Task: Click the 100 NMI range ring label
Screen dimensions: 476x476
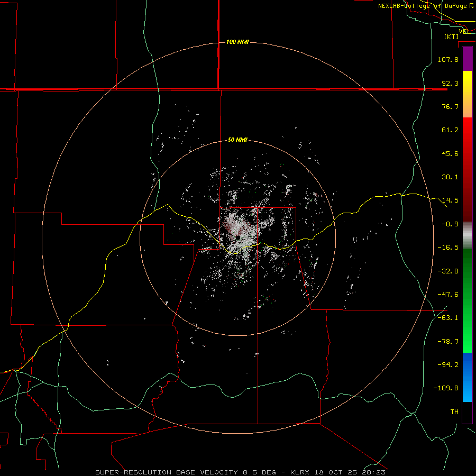Action: [x=237, y=42]
